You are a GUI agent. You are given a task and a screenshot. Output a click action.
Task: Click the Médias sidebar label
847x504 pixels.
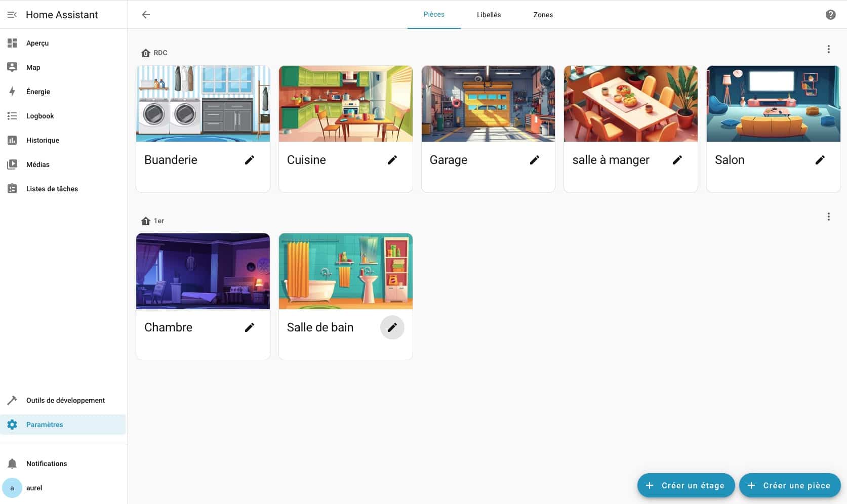(38, 164)
